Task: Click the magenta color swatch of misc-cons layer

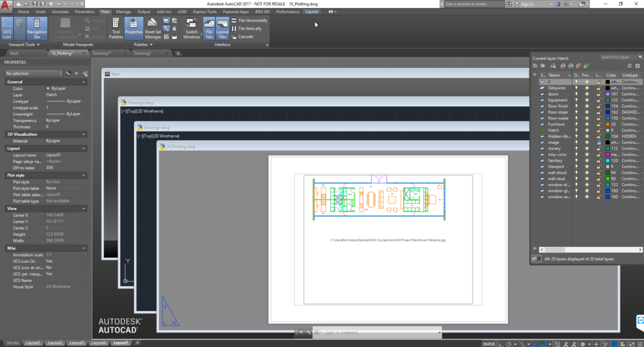Action: click(608, 155)
